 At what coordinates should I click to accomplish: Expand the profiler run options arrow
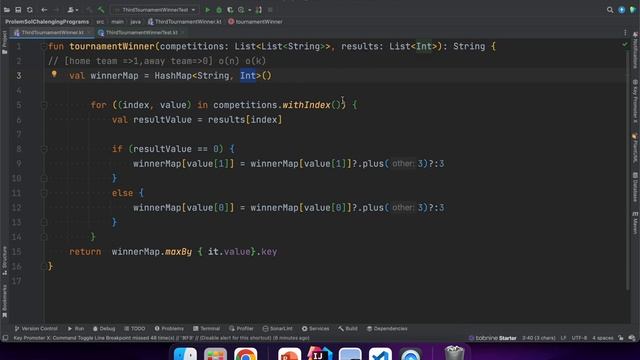pos(249,10)
